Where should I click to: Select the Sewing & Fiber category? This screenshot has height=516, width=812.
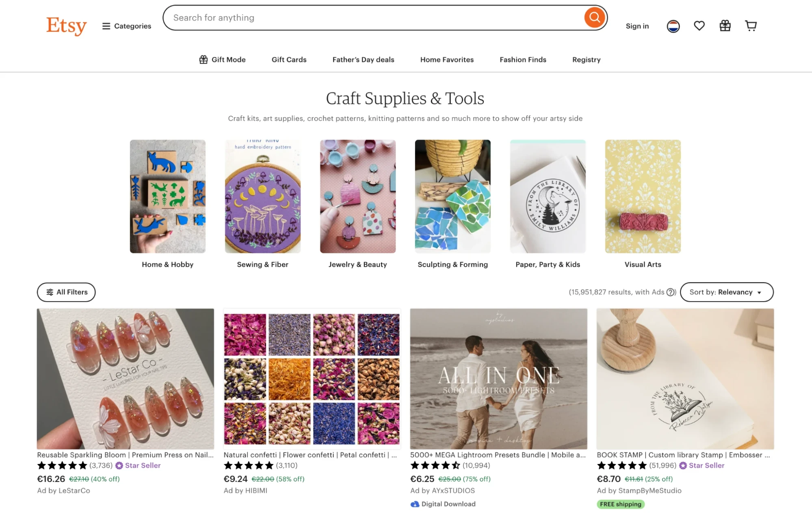pos(262,196)
